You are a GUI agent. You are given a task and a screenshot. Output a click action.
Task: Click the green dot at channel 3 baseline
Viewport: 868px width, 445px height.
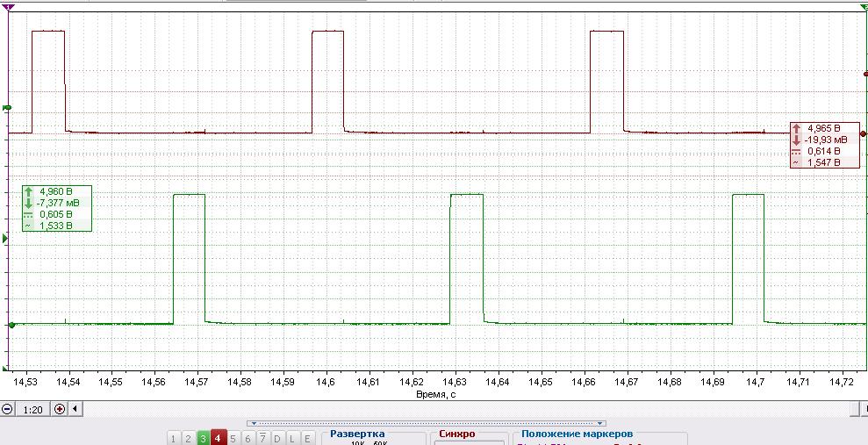(x=11, y=325)
